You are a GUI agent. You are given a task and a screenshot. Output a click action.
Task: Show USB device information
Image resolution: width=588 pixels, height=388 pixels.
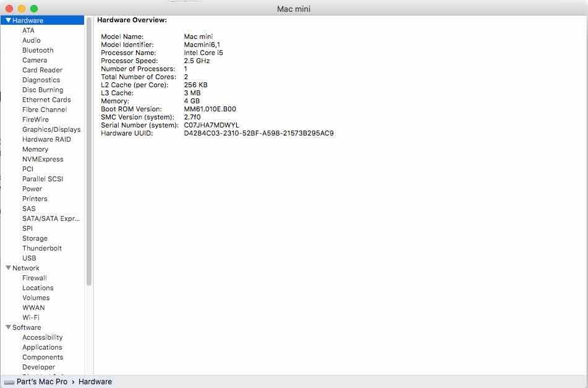[29, 258]
